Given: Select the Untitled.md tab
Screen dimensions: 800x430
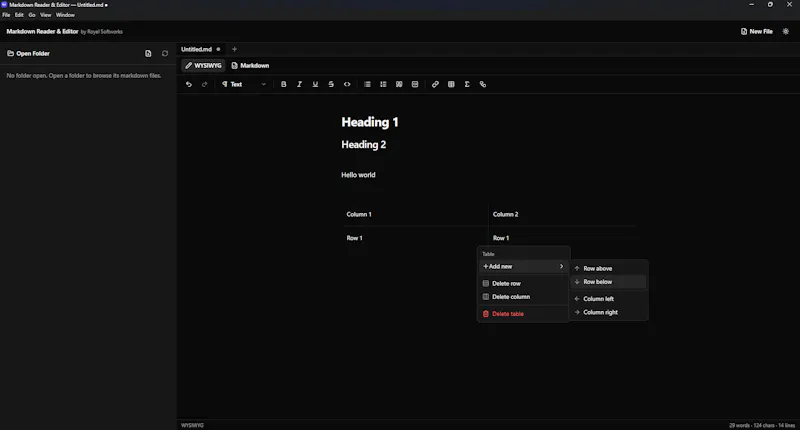Looking at the screenshot, I should point(201,49).
